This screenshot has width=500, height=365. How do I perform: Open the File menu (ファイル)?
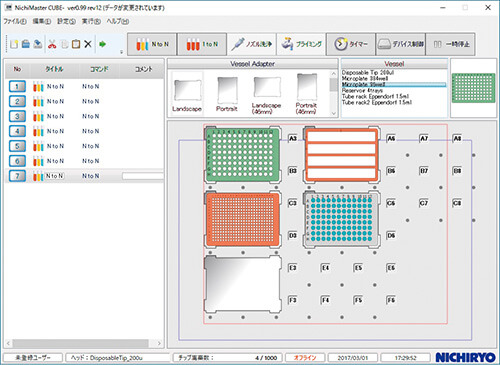pyautogui.click(x=15, y=21)
